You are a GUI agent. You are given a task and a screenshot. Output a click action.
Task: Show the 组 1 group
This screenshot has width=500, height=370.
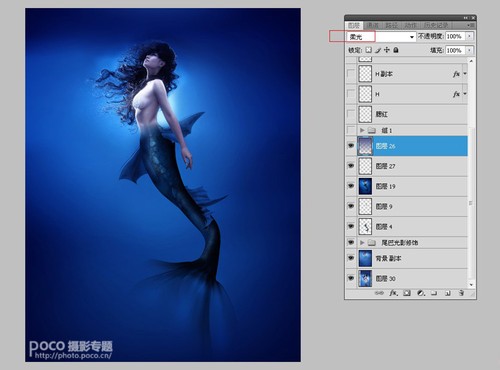pos(351,130)
